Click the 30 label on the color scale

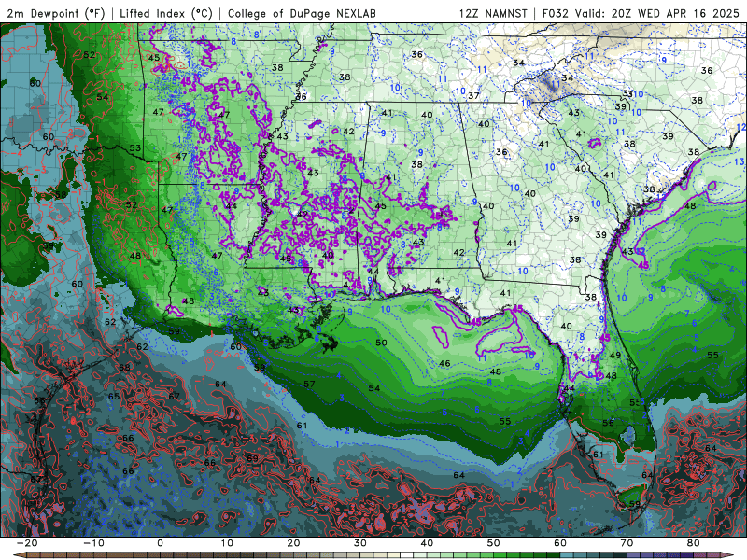point(360,543)
